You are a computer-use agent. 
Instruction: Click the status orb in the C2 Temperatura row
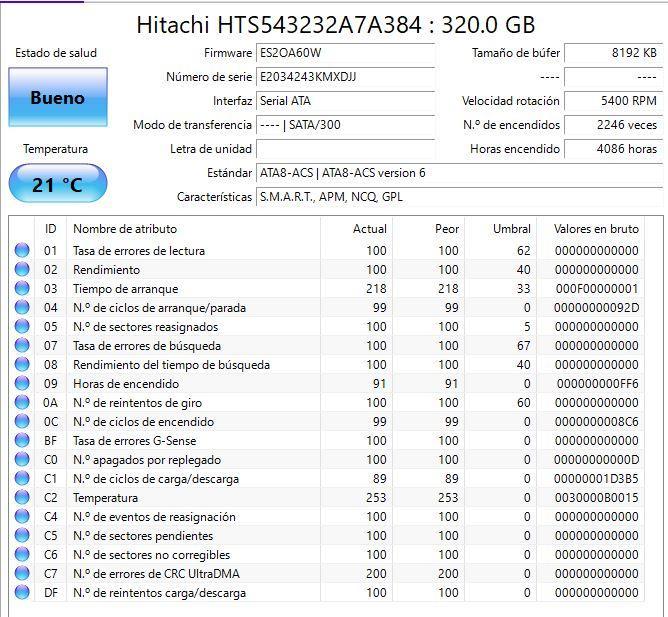tap(22, 497)
